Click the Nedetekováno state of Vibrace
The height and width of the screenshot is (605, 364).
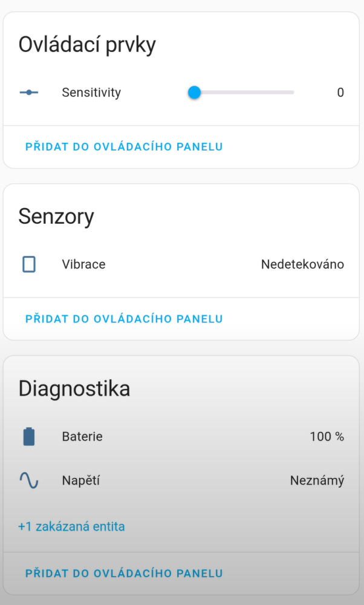point(302,264)
